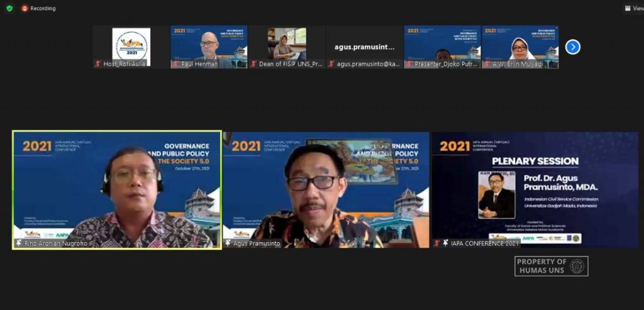The height and width of the screenshot is (310, 644).
Task: Click the Agus Pramusinto name label
Action: coord(257,243)
